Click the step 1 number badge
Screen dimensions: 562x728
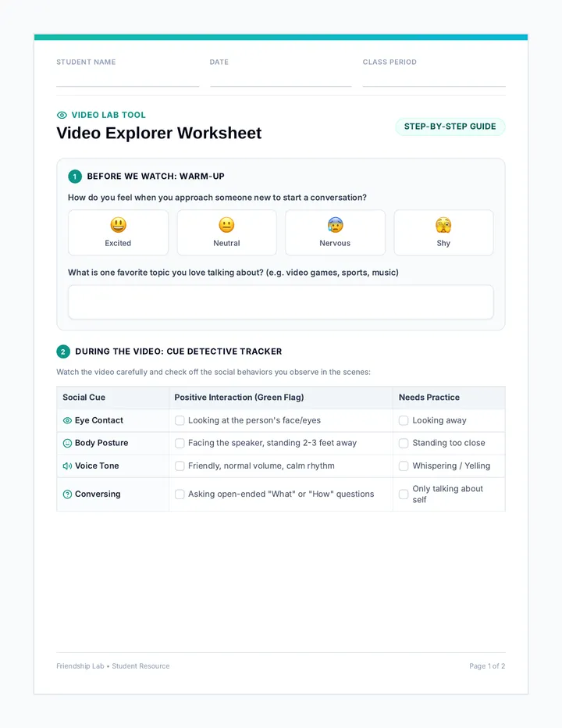pyautogui.click(x=75, y=177)
